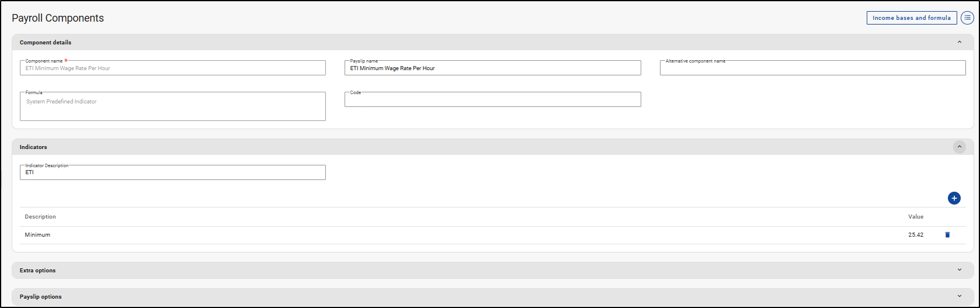Click the greyed Component name field
Viewport: 980px width, 308px height.
[172, 68]
